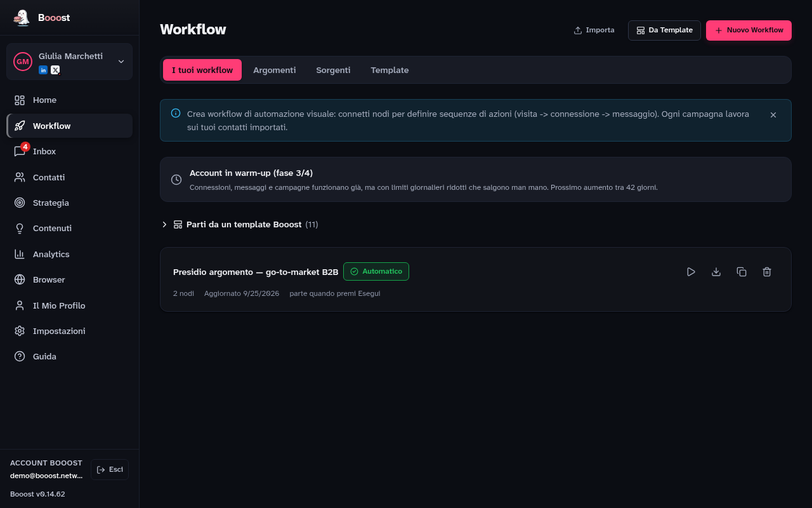Click the GM avatar circle
Screen dimensions: 812x508
(x=23, y=62)
